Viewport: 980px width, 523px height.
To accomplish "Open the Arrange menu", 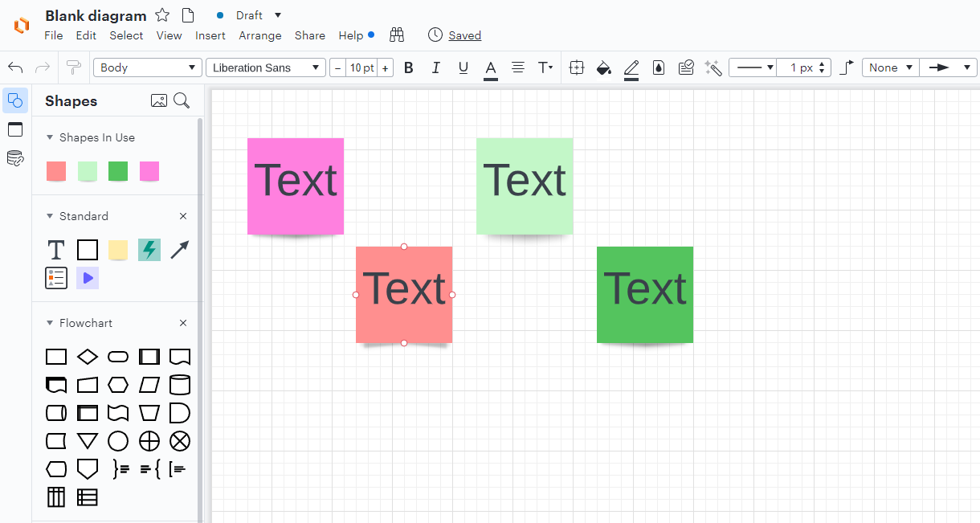I will click(260, 35).
